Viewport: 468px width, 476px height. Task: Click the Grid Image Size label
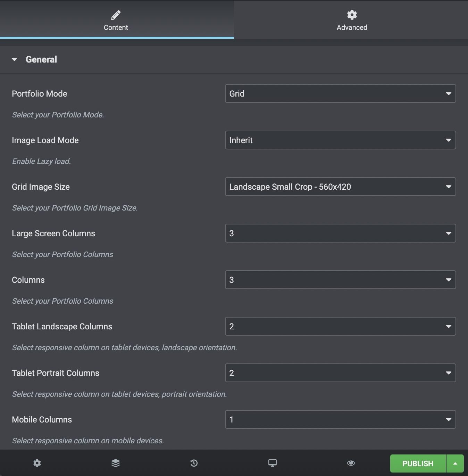(41, 187)
